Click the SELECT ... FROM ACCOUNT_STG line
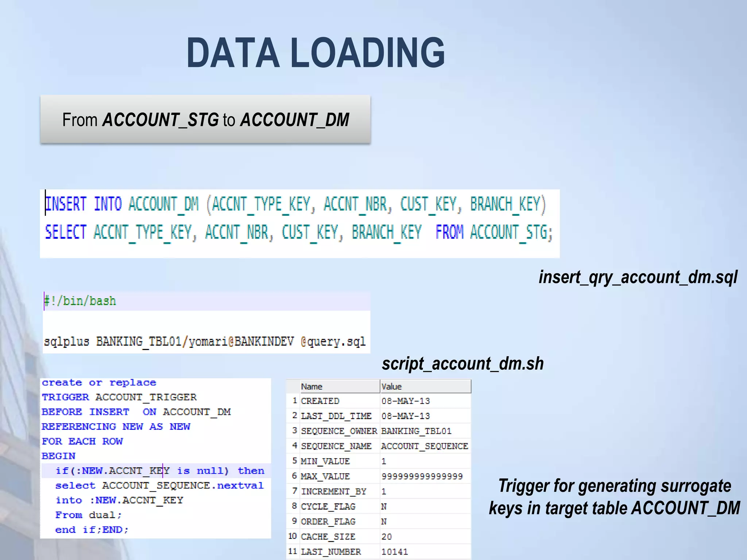The height and width of the screenshot is (560, 747). (299, 233)
